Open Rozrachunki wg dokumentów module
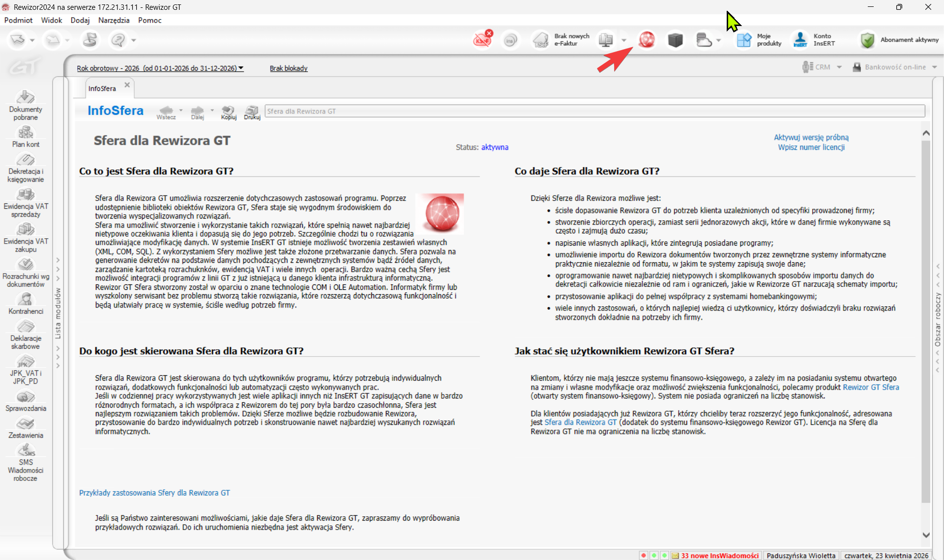 [26, 273]
